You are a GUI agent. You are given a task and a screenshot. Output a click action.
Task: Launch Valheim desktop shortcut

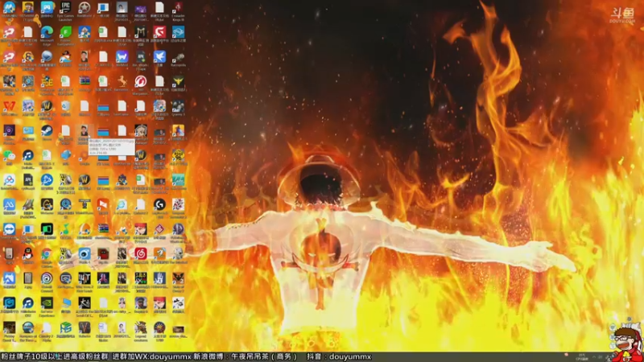(85, 327)
